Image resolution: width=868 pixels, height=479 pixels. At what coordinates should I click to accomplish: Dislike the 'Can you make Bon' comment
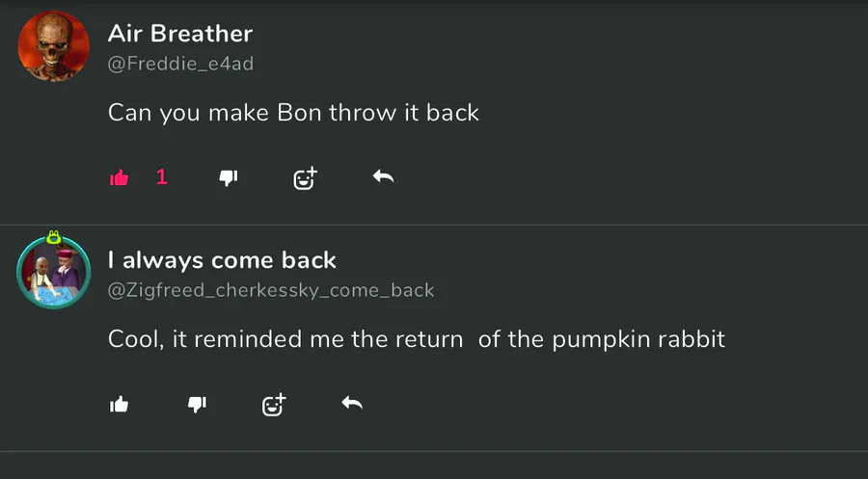click(x=228, y=177)
